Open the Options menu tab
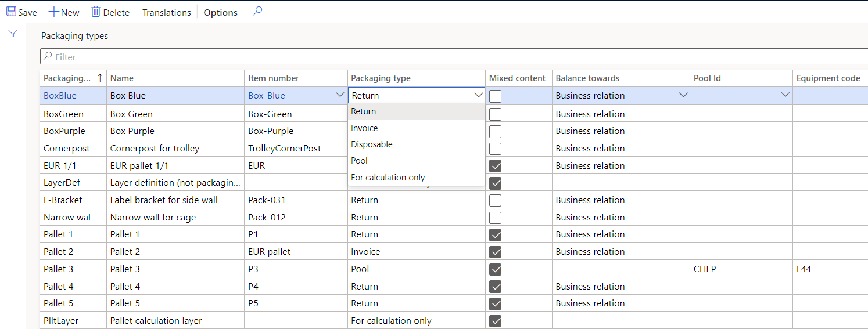Viewport: 868px width, 329px height. click(x=220, y=12)
